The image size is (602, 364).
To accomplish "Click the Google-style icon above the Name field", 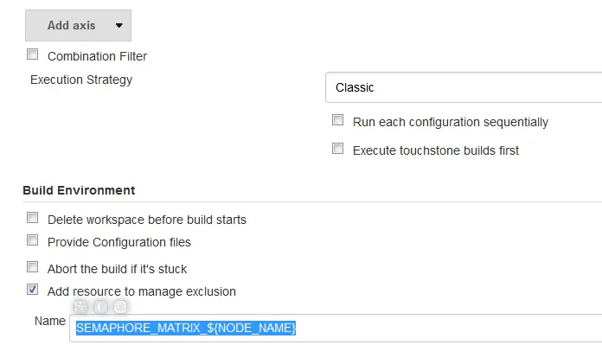I will 81,306.
